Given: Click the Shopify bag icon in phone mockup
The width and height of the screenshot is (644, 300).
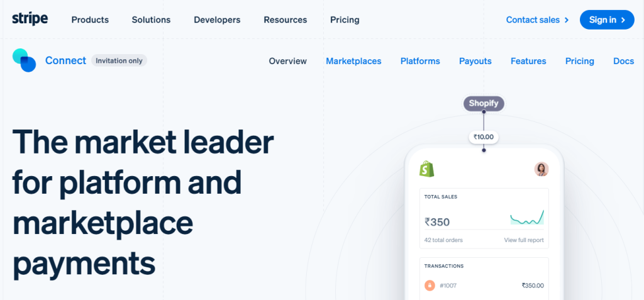Looking at the screenshot, I should 427,169.
